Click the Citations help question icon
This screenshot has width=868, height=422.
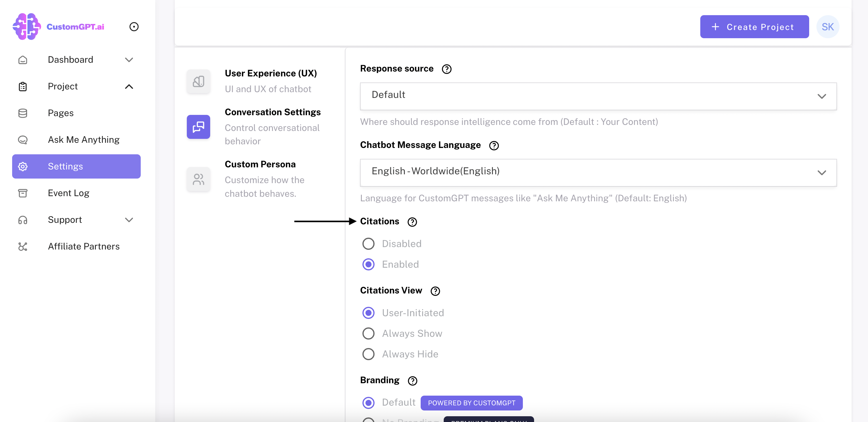(412, 222)
